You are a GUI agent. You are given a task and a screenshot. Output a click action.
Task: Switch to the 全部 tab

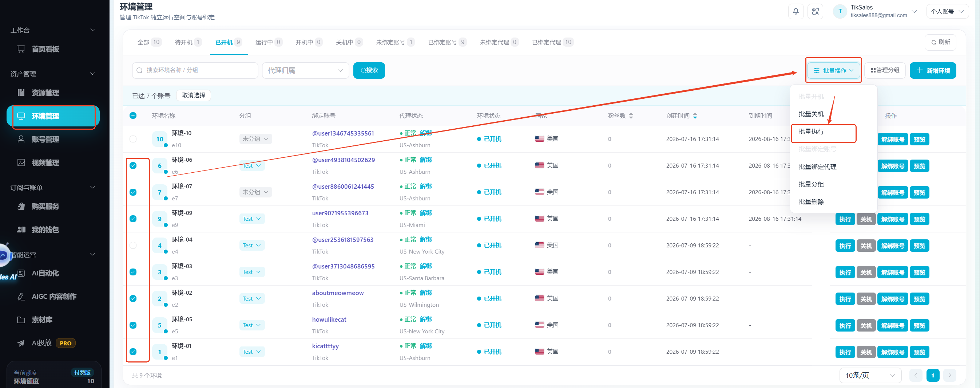pos(149,42)
